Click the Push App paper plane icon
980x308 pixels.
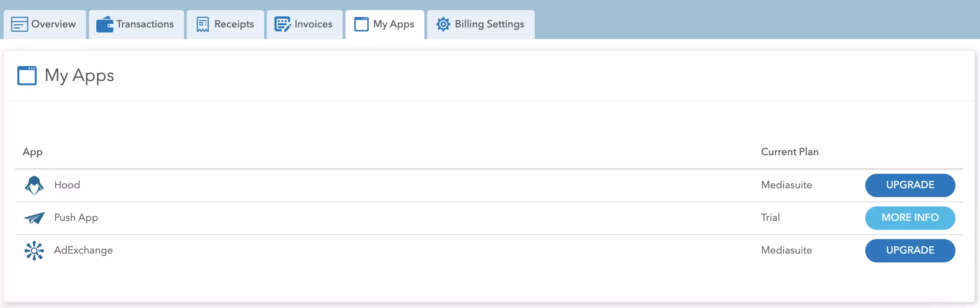[34, 218]
